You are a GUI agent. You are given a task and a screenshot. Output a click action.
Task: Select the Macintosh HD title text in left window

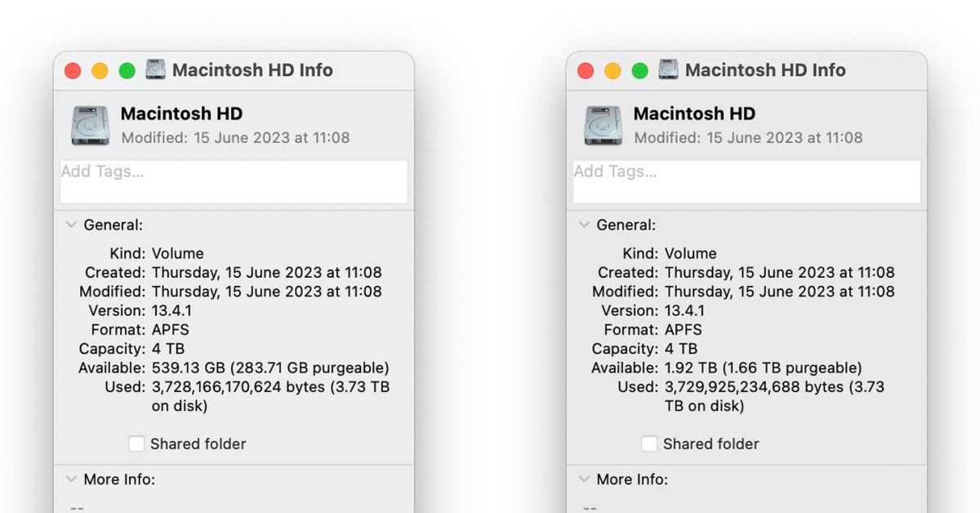pyautogui.click(x=180, y=114)
